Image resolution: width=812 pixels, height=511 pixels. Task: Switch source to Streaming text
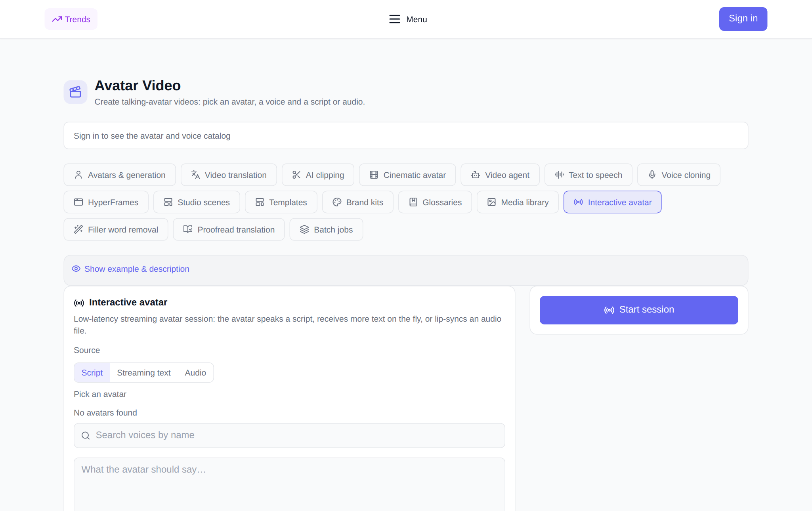144,373
